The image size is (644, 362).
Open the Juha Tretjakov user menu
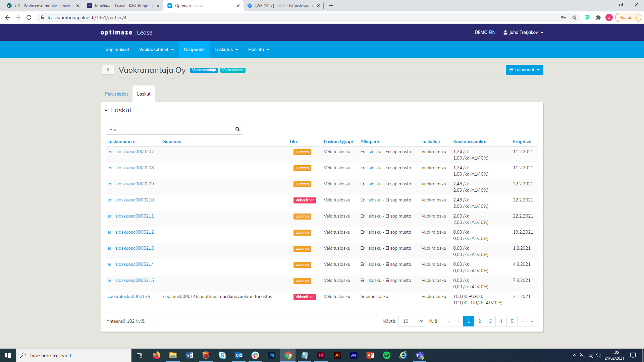pyautogui.click(x=523, y=33)
